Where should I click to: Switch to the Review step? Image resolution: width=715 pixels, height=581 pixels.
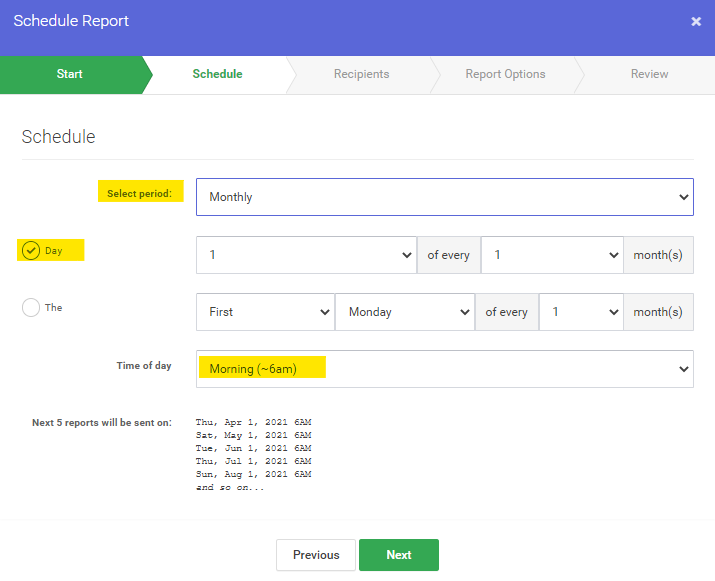[x=649, y=74]
